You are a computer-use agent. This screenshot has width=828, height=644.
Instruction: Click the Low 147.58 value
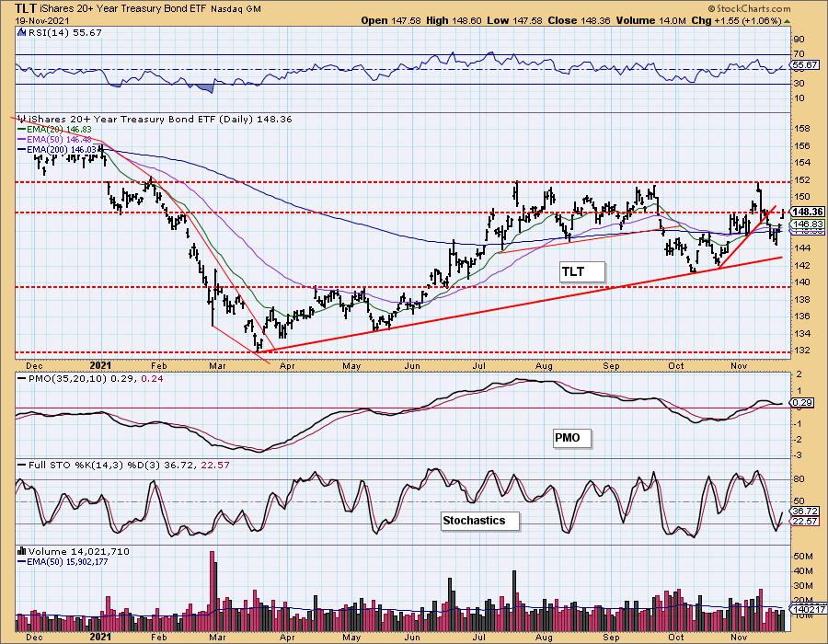point(514,20)
